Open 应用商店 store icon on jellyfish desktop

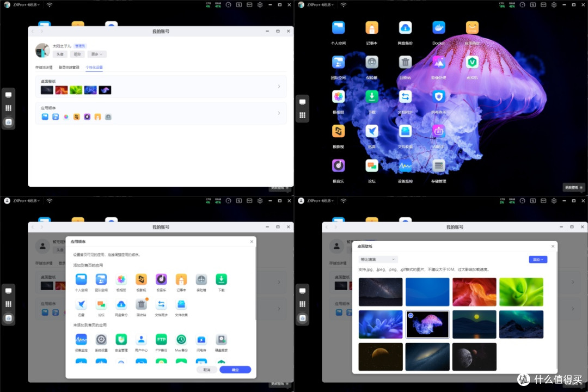point(472,28)
